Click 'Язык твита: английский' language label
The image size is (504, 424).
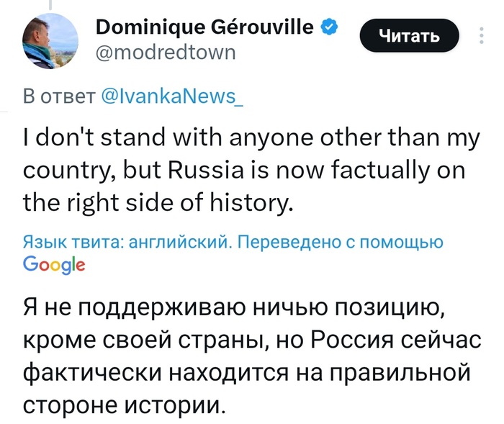point(128,243)
